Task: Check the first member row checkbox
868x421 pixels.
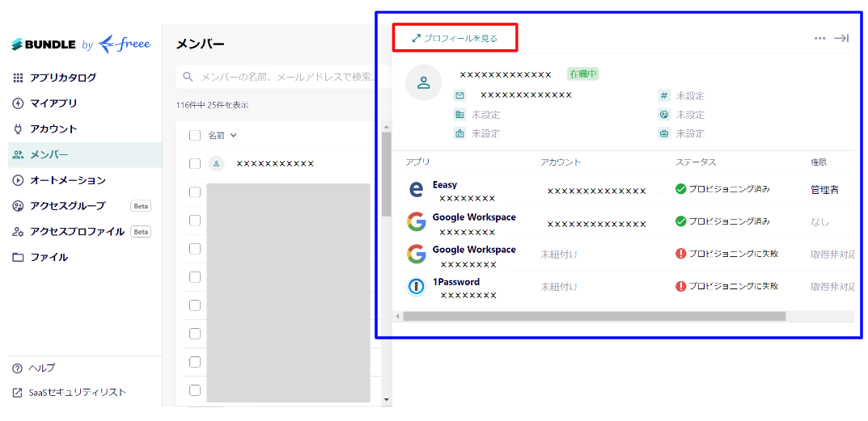Action: [x=195, y=163]
